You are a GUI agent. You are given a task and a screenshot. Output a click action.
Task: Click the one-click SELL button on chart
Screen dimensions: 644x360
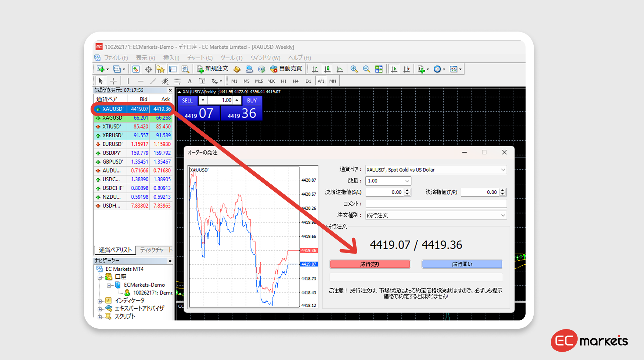(x=187, y=100)
